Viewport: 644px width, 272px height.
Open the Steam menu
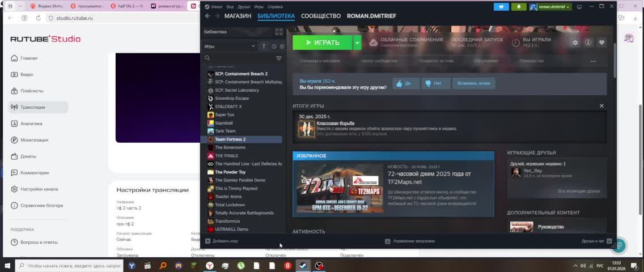tap(214, 7)
